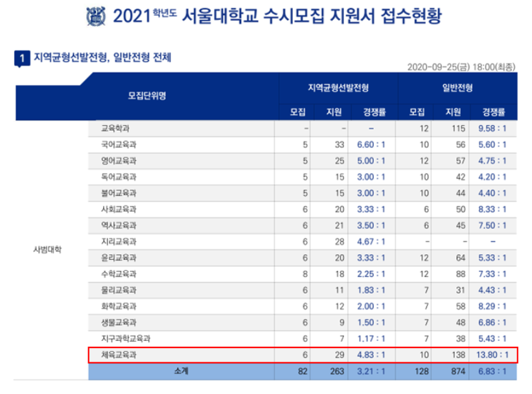Click the '4.67 : 1' ratio for 지리교육과
This screenshot has width=532, height=394.
click(x=371, y=242)
